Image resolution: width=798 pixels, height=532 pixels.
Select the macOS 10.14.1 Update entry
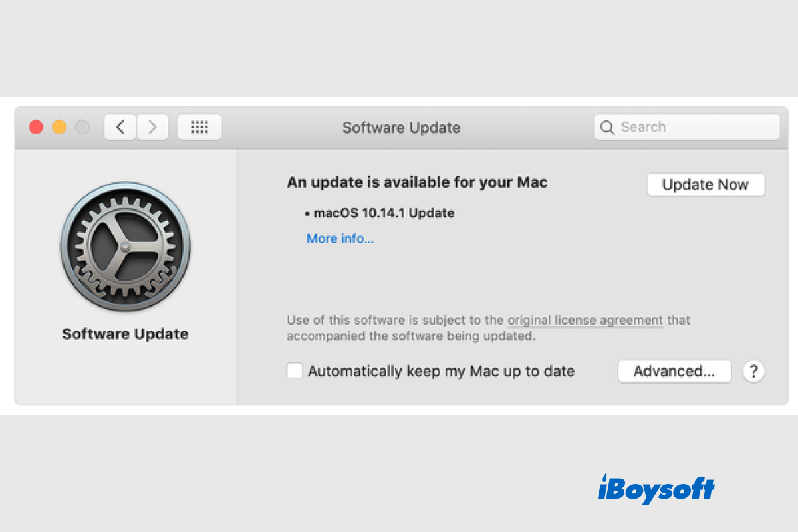click(x=384, y=213)
